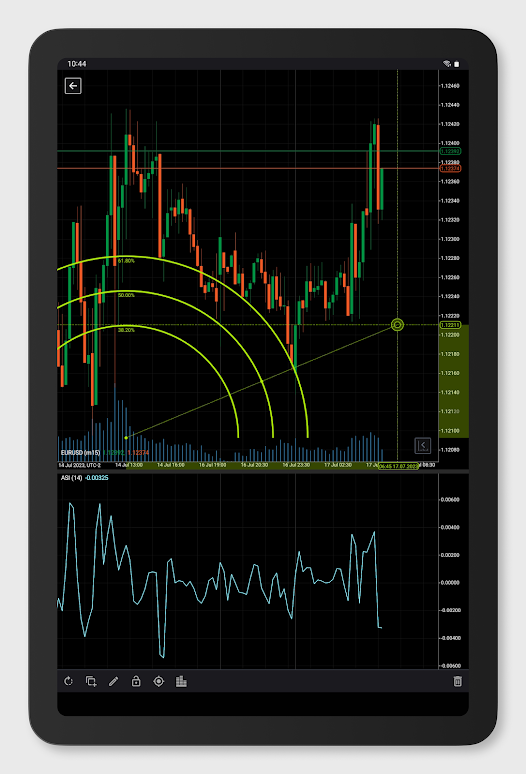Select the Fibonacci arc end handle circle
This screenshot has width=526, height=774.
pos(397,325)
